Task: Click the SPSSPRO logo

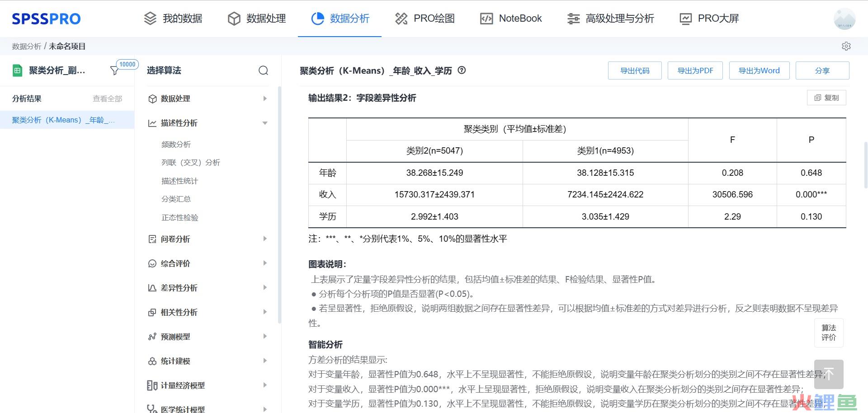Action: coord(46,19)
